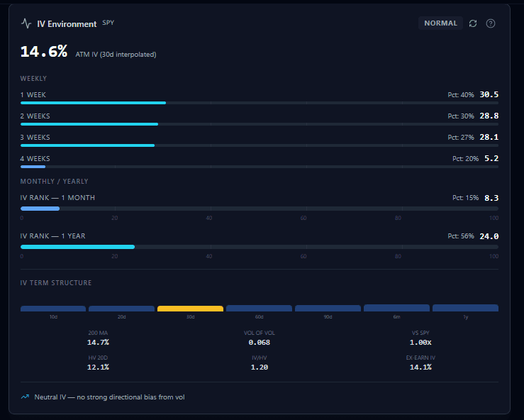Click the 2 WEEKS value 28.8

[x=489, y=116]
